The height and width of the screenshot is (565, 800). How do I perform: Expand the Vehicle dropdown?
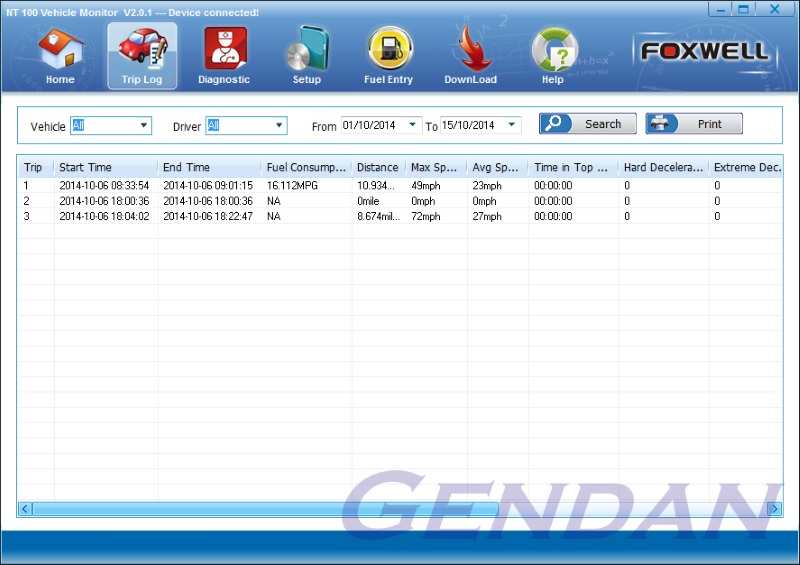(x=144, y=126)
